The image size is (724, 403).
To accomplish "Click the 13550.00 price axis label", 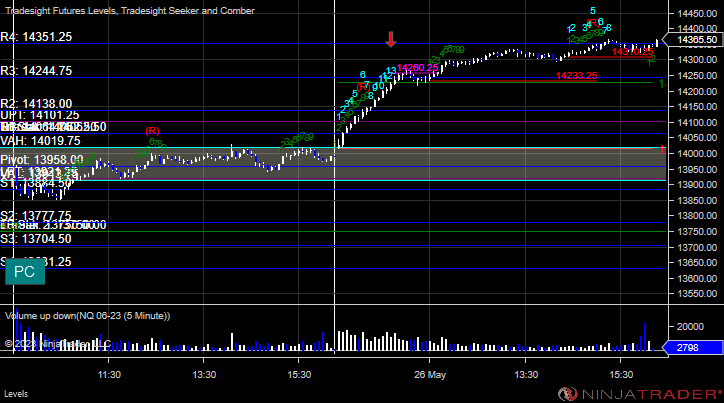I will pyautogui.click(x=697, y=294).
